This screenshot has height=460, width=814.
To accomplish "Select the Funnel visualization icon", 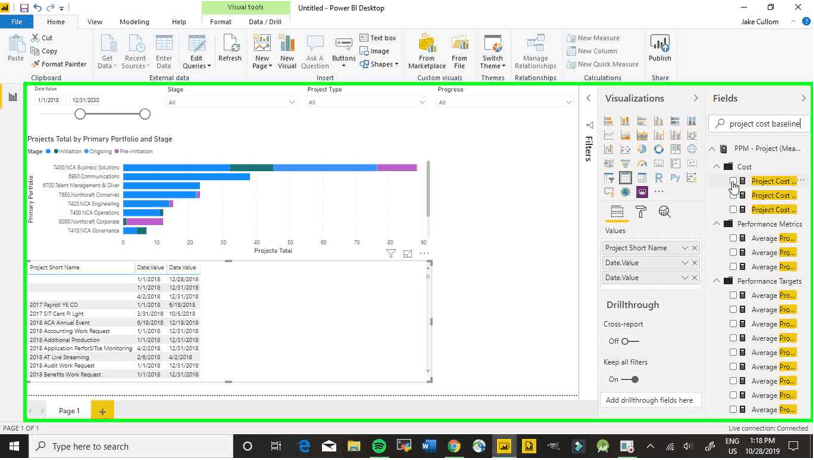I will (x=625, y=164).
